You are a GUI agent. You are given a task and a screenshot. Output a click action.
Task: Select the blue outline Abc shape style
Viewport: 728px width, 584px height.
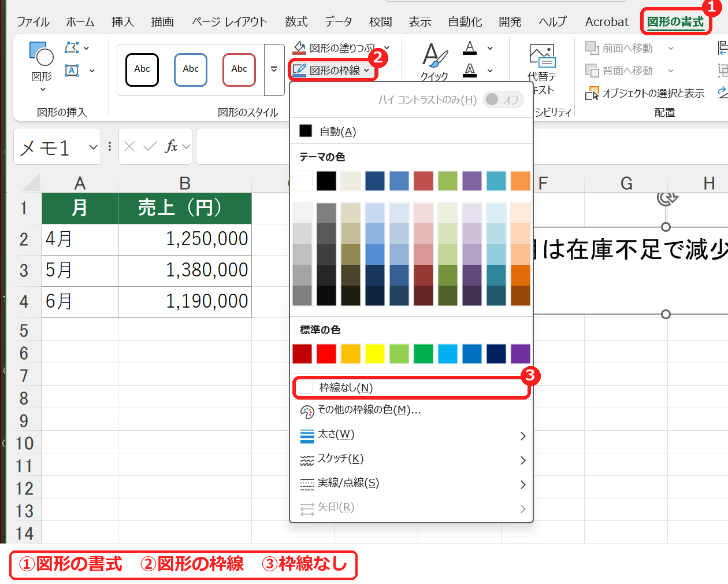(x=191, y=69)
